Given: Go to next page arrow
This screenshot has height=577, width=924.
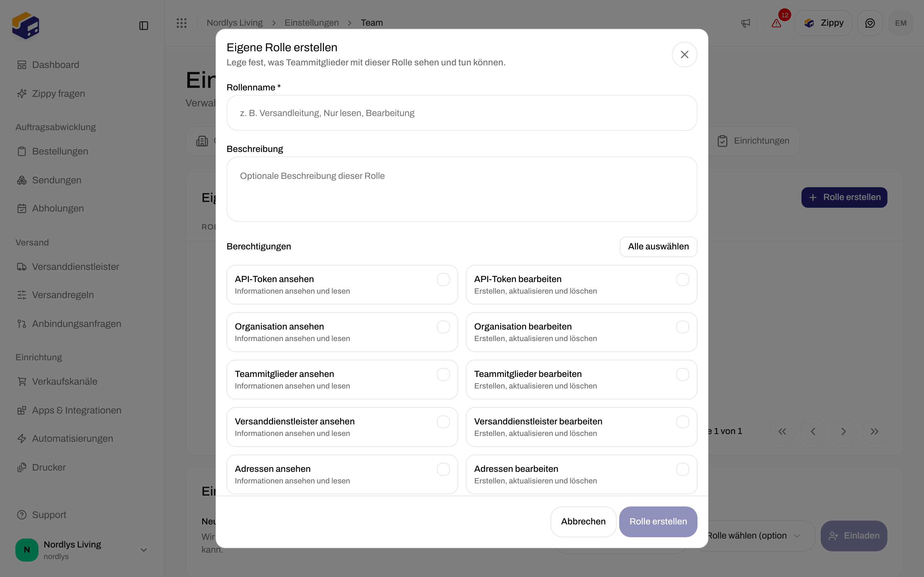Looking at the screenshot, I should tap(843, 431).
